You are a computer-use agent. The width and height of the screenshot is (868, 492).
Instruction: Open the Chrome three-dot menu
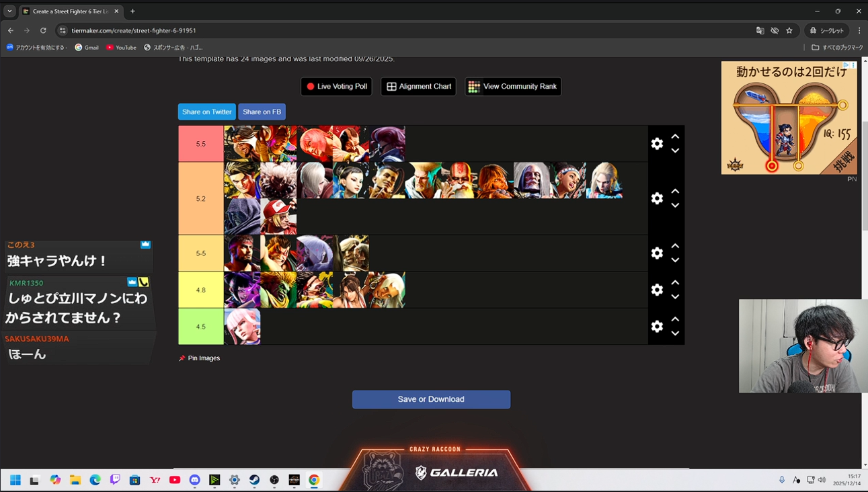(859, 31)
